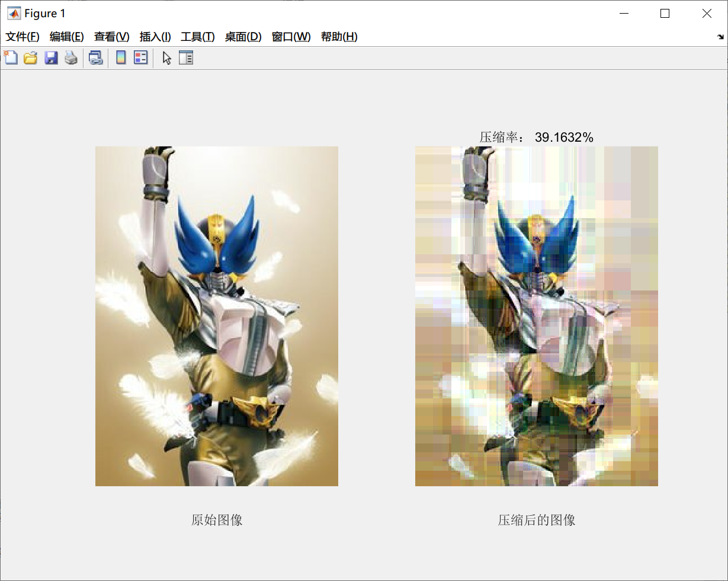Click the 压缩率: 39.1632% title text
Viewport: 728px width, 581px height.
(x=536, y=137)
